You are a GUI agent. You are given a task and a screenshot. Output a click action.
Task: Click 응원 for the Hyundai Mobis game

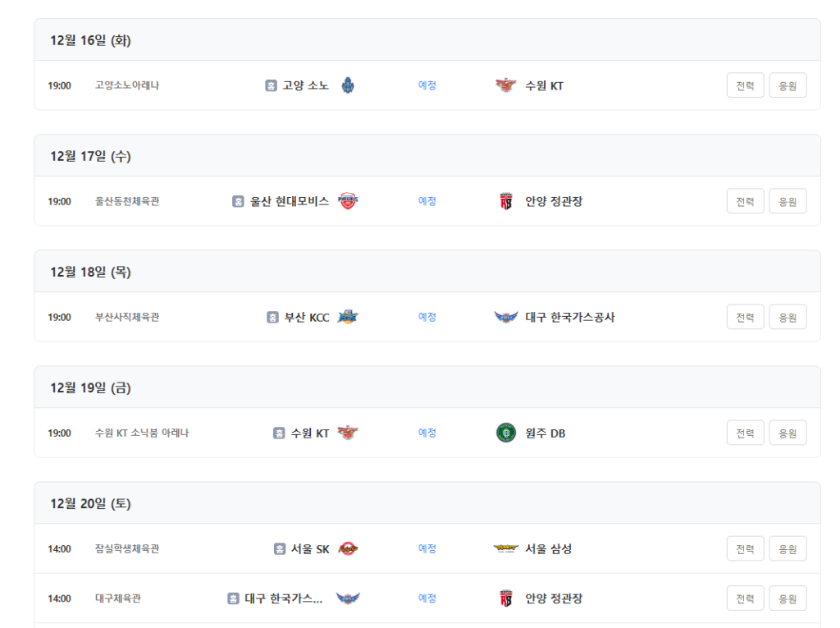(787, 200)
